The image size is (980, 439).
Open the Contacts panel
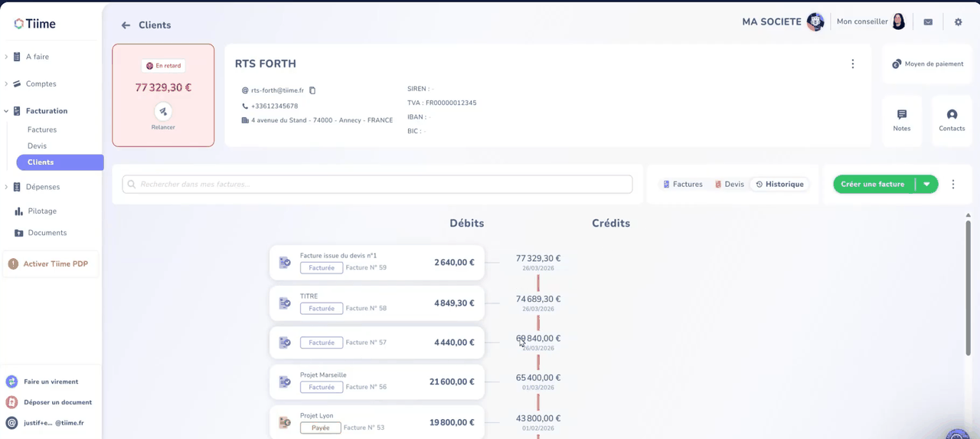tap(952, 120)
